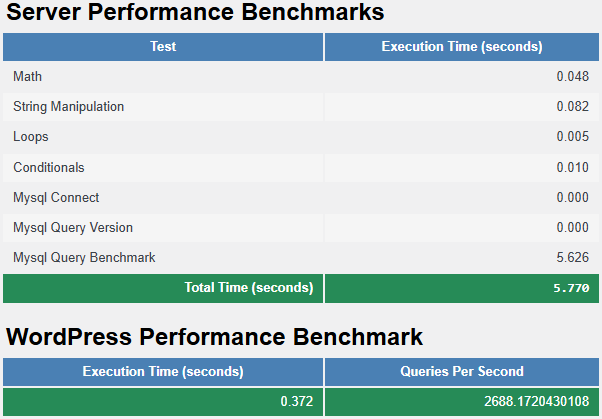Click the Mysql Query Version label
Viewport: 602px width, 419px height.
[73, 227]
